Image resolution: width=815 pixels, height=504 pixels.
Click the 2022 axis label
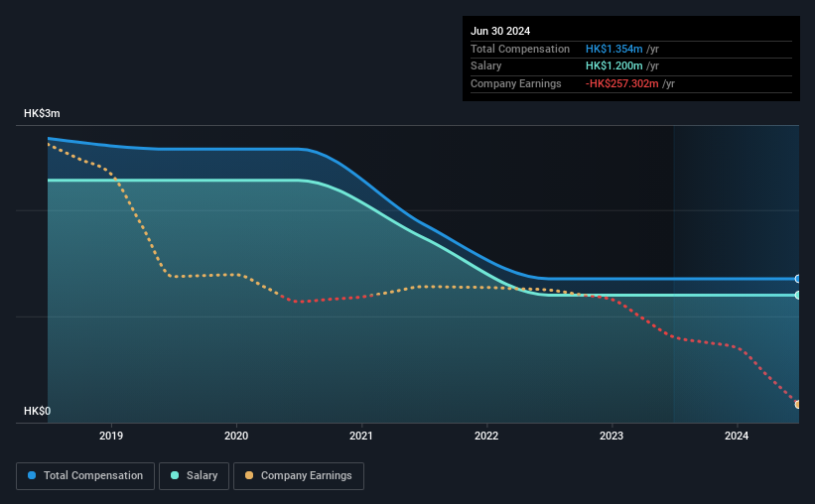point(486,436)
